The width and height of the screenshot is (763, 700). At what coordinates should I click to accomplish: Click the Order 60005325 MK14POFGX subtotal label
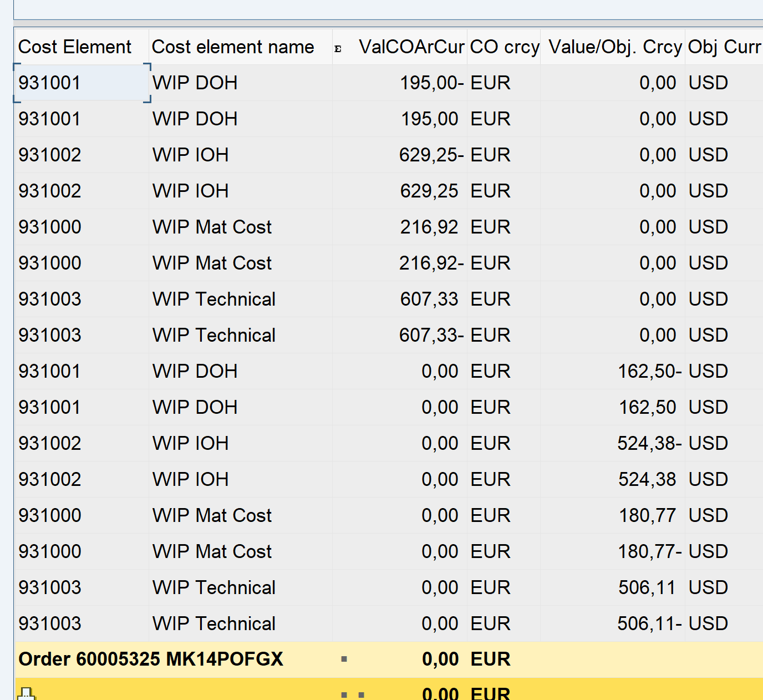pyautogui.click(x=151, y=659)
